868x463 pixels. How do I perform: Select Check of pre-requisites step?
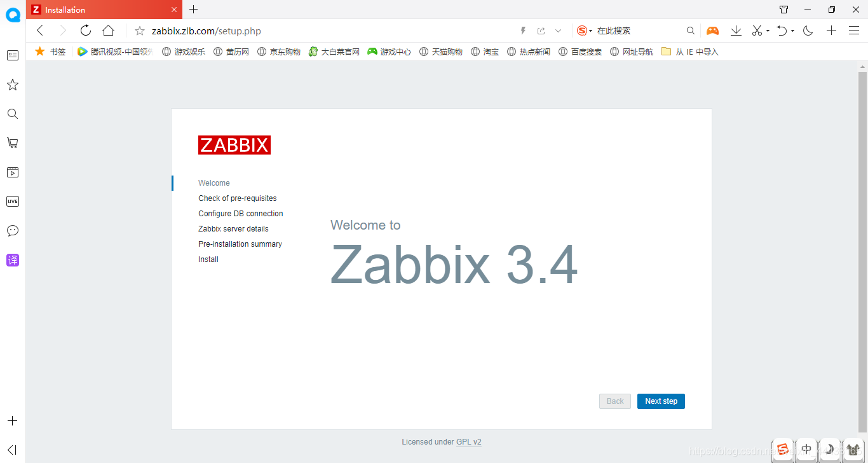[238, 198]
